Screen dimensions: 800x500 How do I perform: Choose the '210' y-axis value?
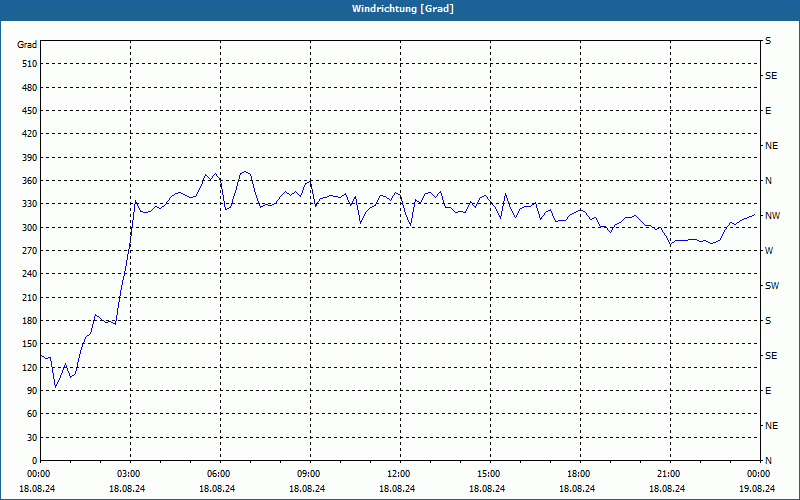click(30, 297)
